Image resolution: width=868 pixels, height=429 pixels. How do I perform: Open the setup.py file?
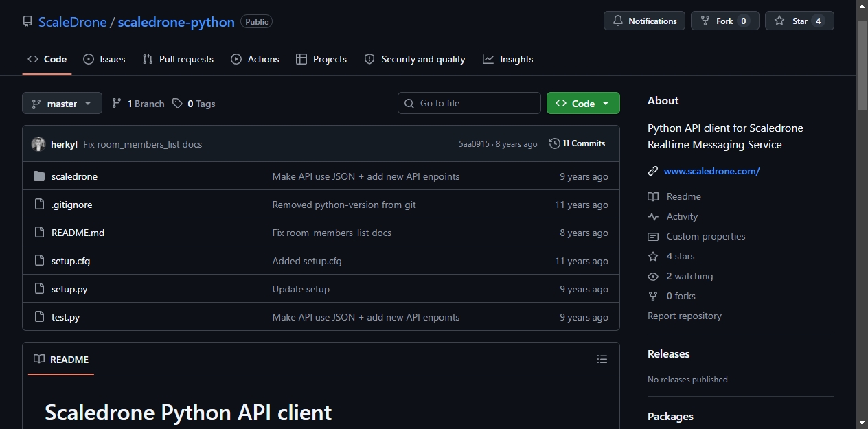click(69, 289)
